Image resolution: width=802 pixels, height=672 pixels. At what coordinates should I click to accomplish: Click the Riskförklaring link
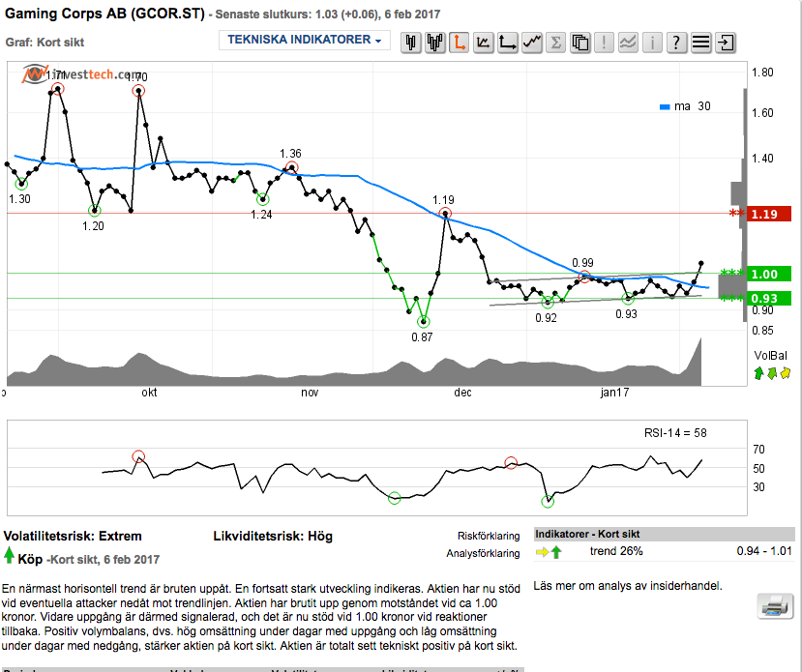[489, 536]
